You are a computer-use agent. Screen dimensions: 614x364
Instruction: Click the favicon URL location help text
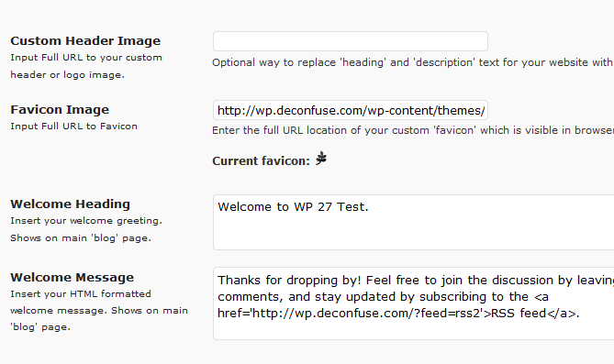coord(413,130)
